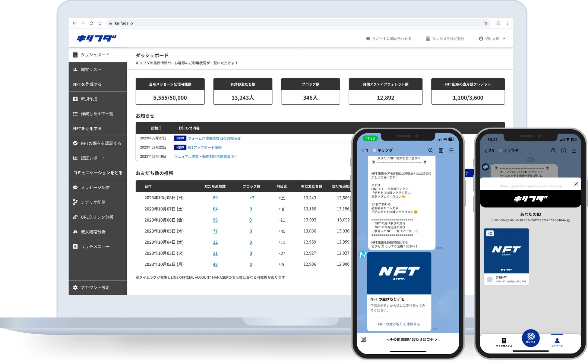Viewport: 588px width, 364px height.
Task: Open hamburger menu in the 11:26 phone chat
Action: tap(451, 150)
